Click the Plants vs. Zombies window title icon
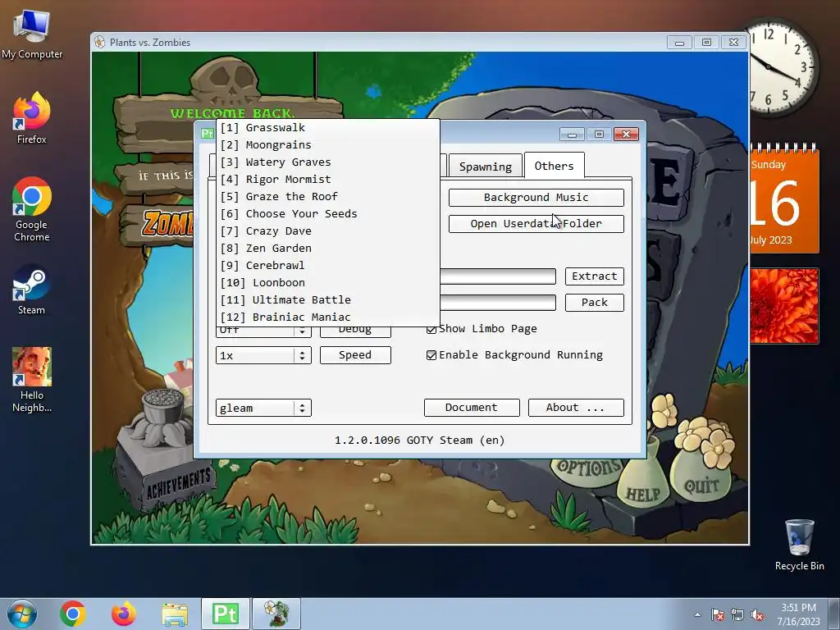Screen dimensions: 840x630 pyautogui.click(x=100, y=42)
